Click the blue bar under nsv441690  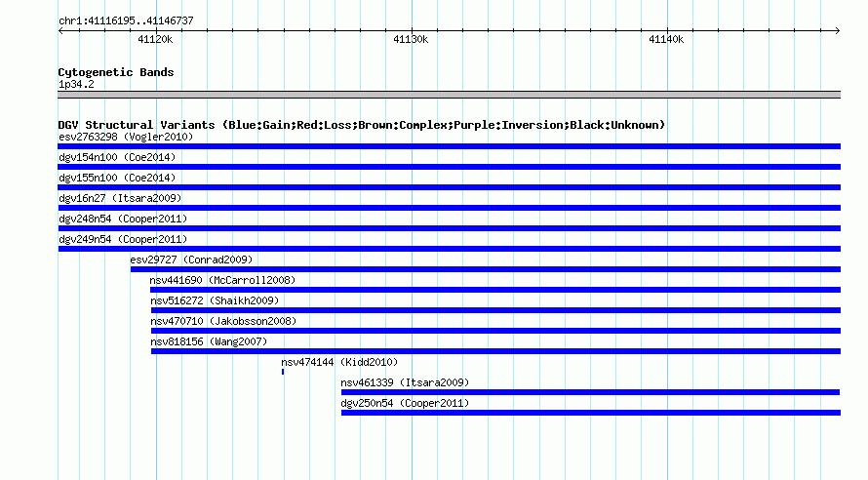pyautogui.click(x=494, y=290)
